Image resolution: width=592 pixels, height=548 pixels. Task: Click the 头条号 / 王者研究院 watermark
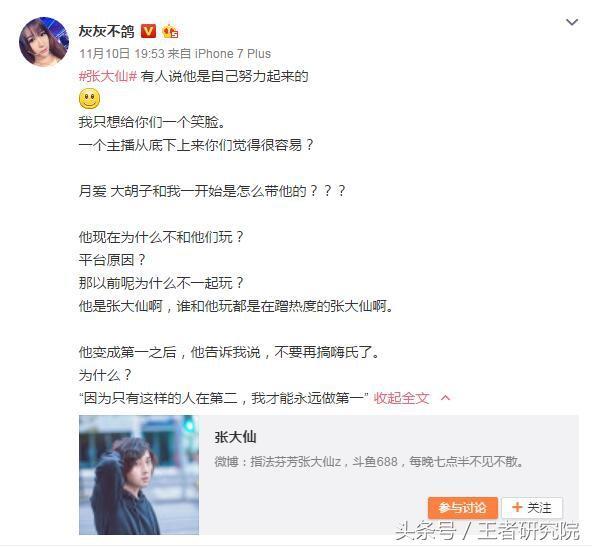click(x=487, y=531)
